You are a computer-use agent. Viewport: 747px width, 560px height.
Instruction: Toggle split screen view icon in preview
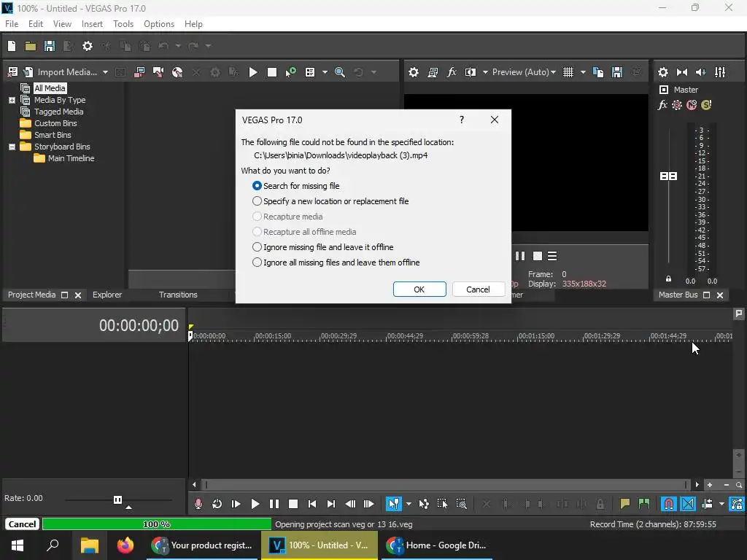click(x=471, y=72)
